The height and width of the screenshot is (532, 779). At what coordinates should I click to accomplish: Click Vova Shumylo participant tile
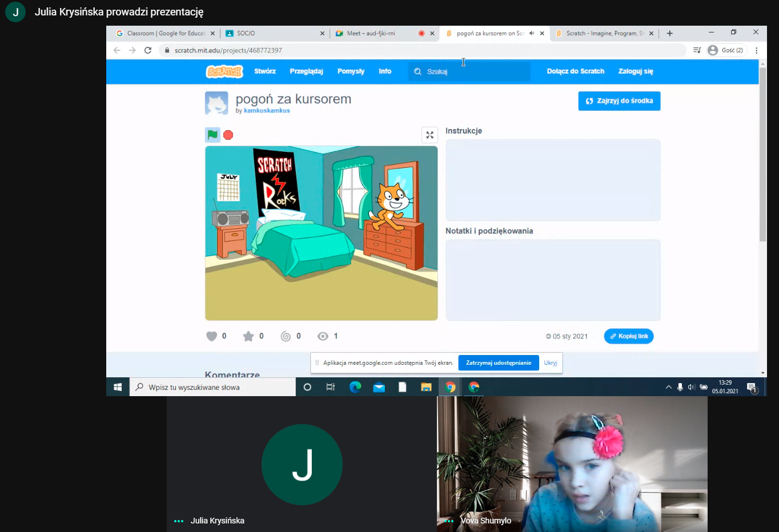(x=572, y=464)
